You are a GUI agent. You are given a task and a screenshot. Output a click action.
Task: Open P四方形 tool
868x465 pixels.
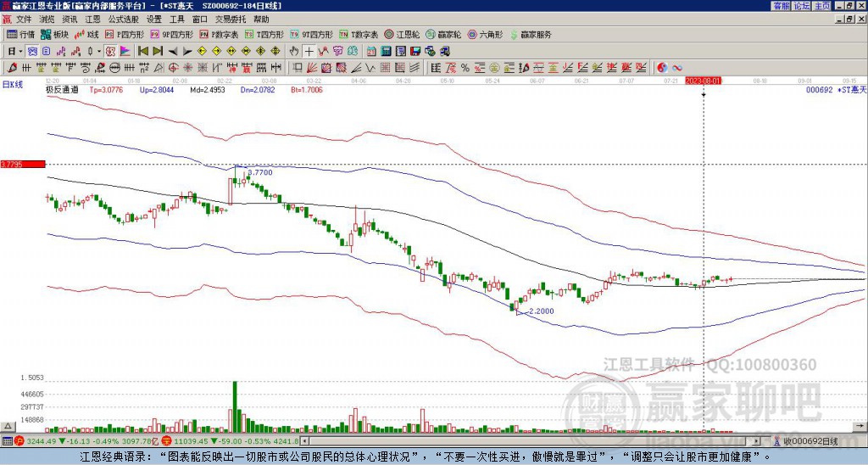[x=125, y=34]
